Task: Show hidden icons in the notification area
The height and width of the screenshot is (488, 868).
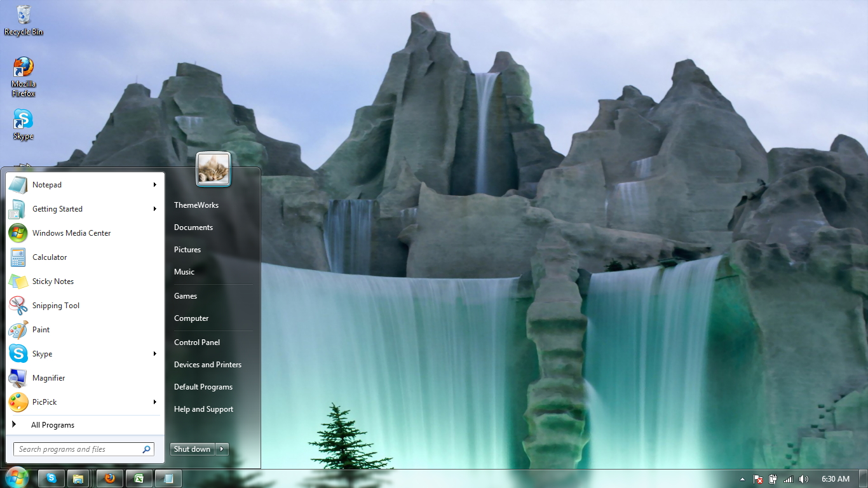Action: (742, 478)
